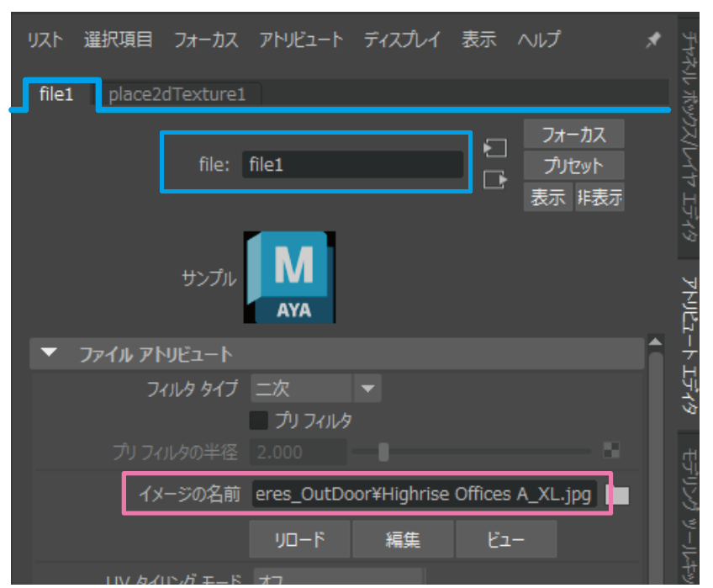The width and height of the screenshot is (713, 588).
Task: Click the file name field containing file1
Action: click(x=351, y=165)
